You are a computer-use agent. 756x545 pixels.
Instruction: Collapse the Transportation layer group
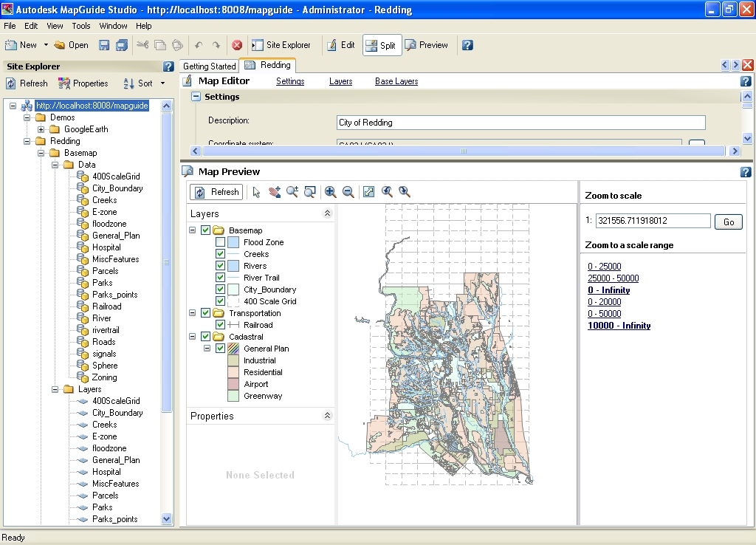click(193, 313)
